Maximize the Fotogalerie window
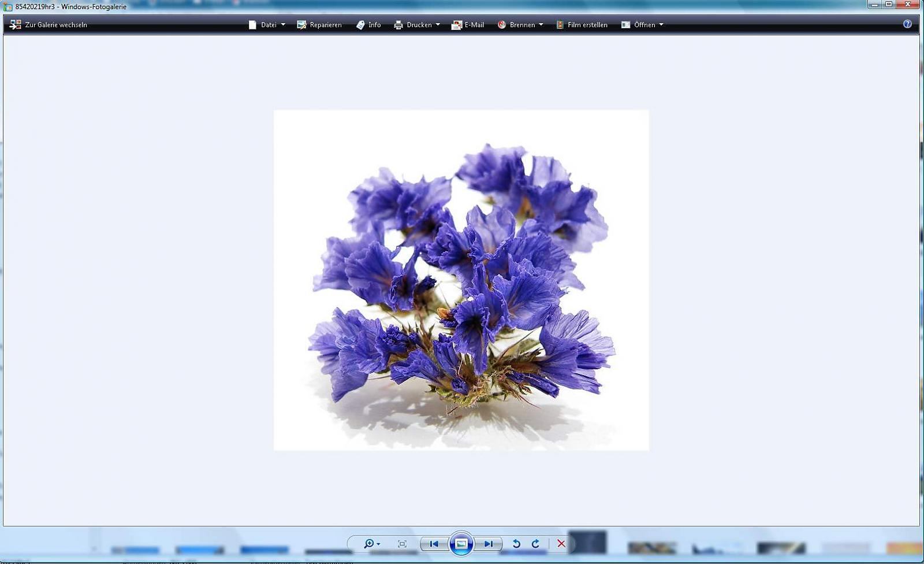Screen dimensions: 924x564 point(889,5)
